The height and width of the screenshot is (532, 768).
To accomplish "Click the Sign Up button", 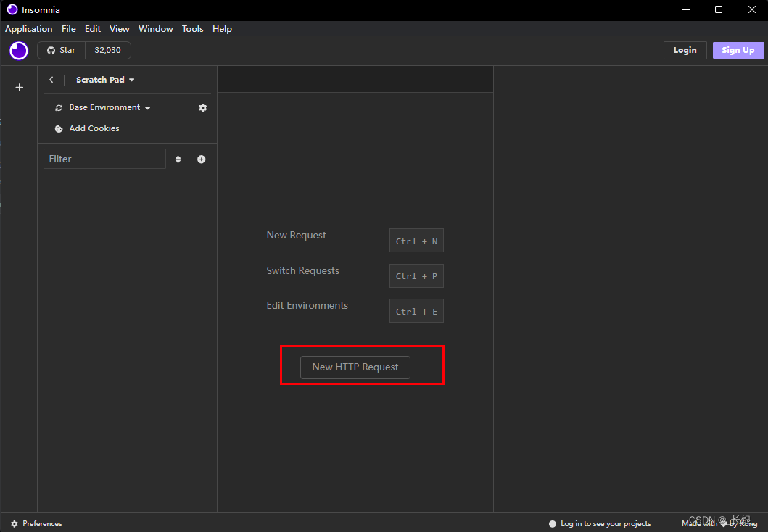I will click(x=738, y=51).
